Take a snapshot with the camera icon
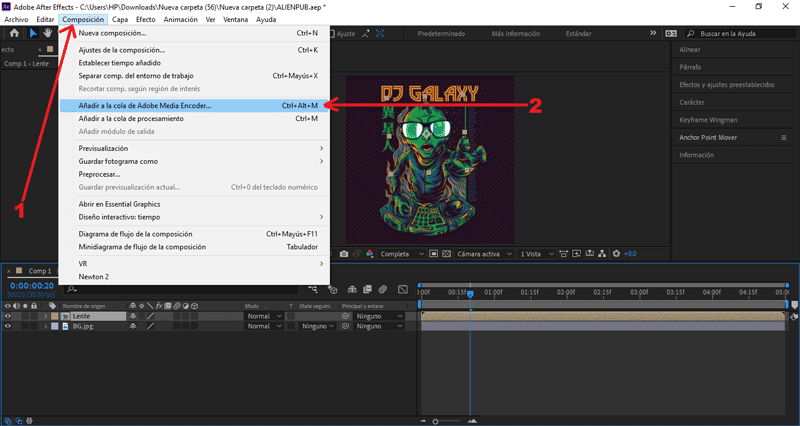The height and width of the screenshot is (426, 800). (x=344, y=254)
